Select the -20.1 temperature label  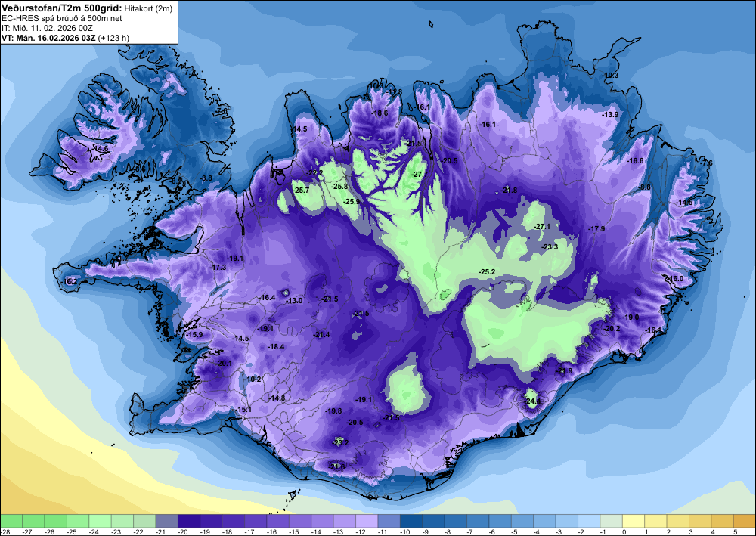click(224, 364)
